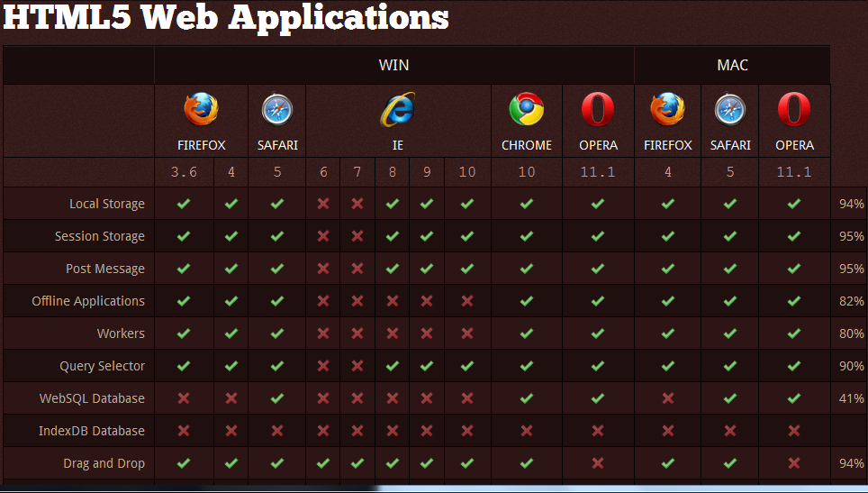Click IE version 8 cell

[393, 172]
